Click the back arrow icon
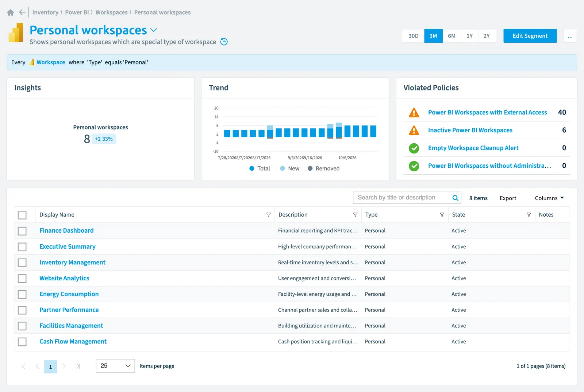Screen dimensions: 584x392 tap(22, 12)
